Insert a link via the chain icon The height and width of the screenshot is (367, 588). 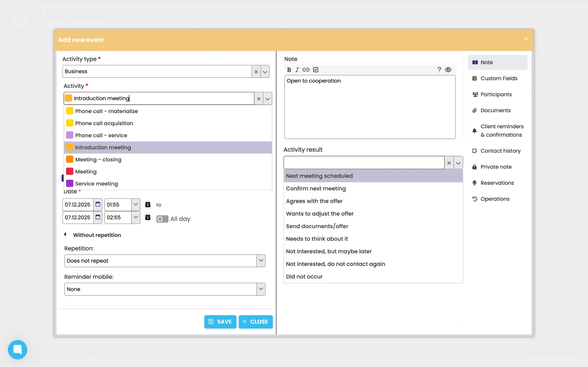tap(306, 70)
